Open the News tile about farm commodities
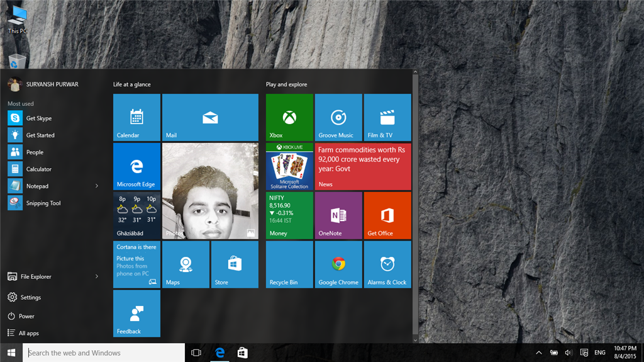This screenshot has width=644, height=362. coord(363,166)
